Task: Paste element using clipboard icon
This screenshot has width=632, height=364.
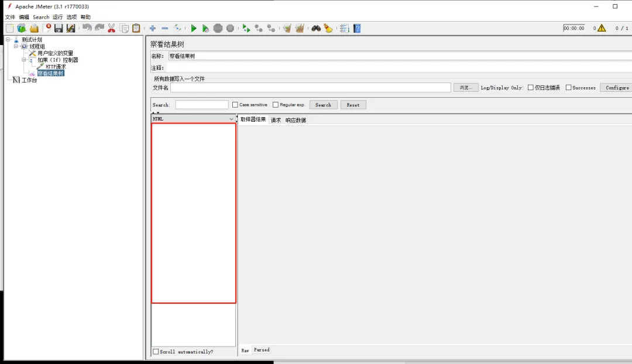Action: [x=136, y=28]
